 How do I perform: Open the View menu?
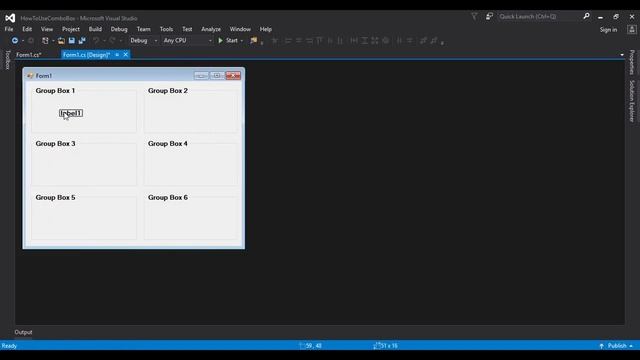click(47, 29)
